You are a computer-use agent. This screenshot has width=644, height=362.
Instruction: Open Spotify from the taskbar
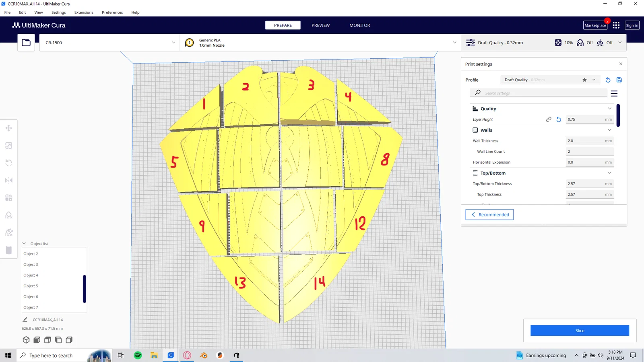(138, 355)
